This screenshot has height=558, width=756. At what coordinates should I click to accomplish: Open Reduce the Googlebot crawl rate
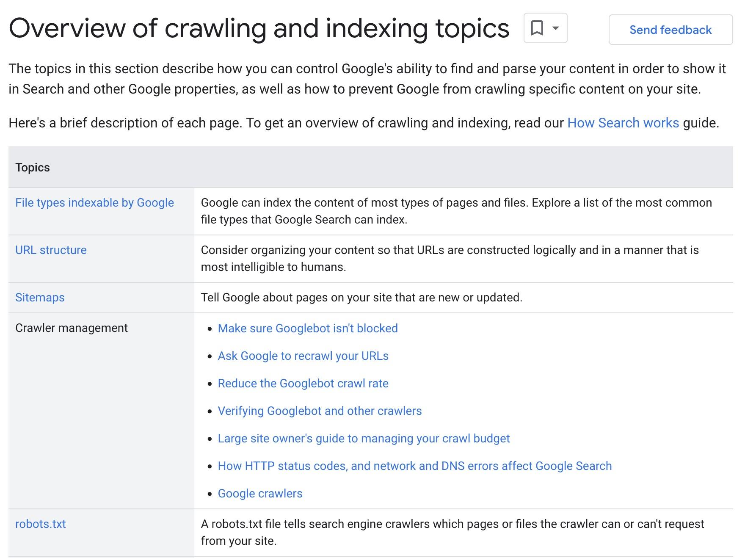[x=303, y=384]
